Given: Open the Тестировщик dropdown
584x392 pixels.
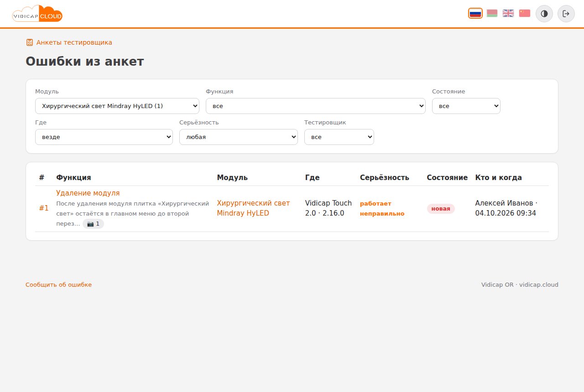Looking at the screenshot, I should pos(339,137).
